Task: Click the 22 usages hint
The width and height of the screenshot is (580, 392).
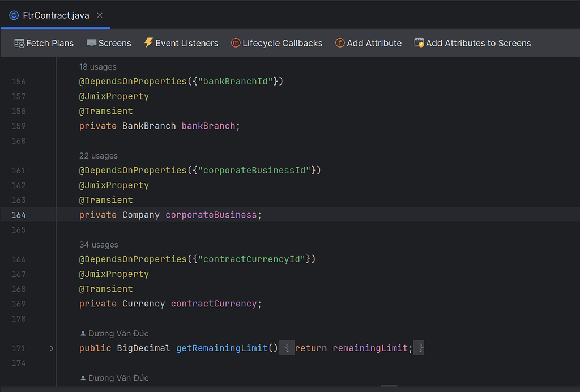Action: (x=99, y=156)
